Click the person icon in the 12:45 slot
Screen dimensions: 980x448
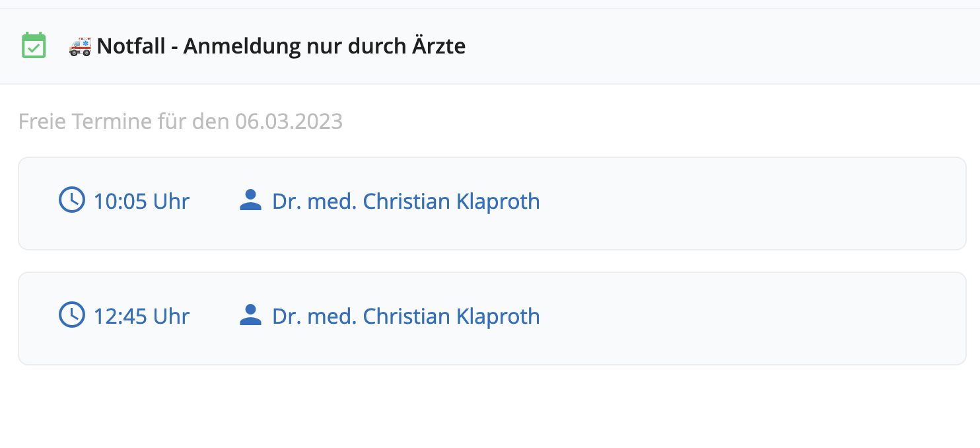[250, 315]
